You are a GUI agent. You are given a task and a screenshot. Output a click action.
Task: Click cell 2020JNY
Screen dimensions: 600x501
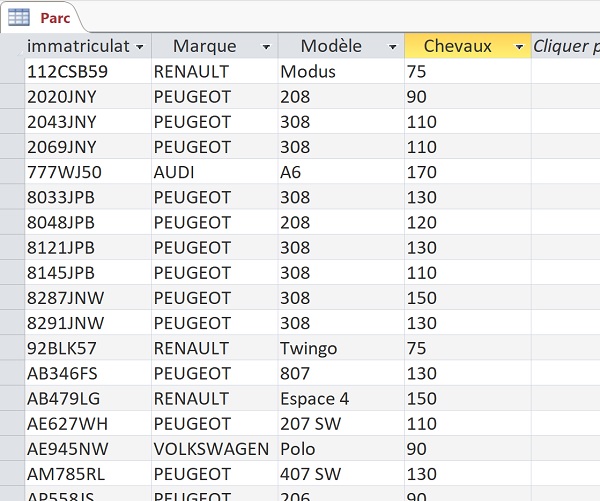(x=88, y=96)
